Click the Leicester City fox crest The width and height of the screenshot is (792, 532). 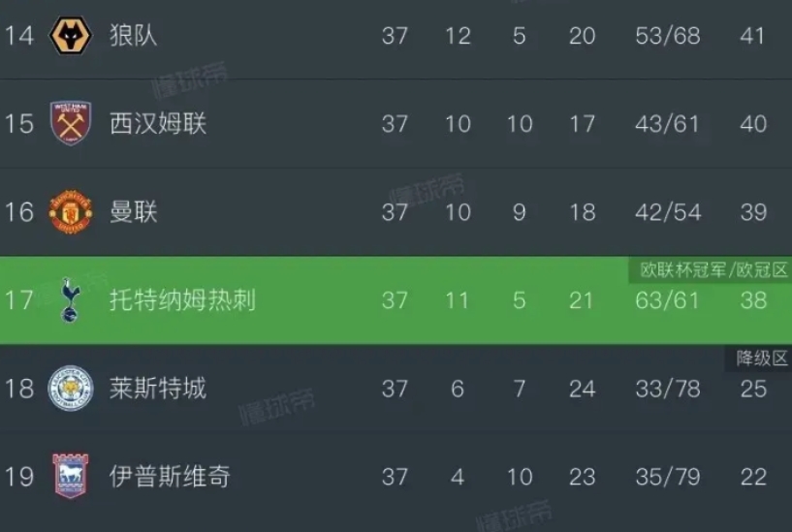(x=71, y=389)
